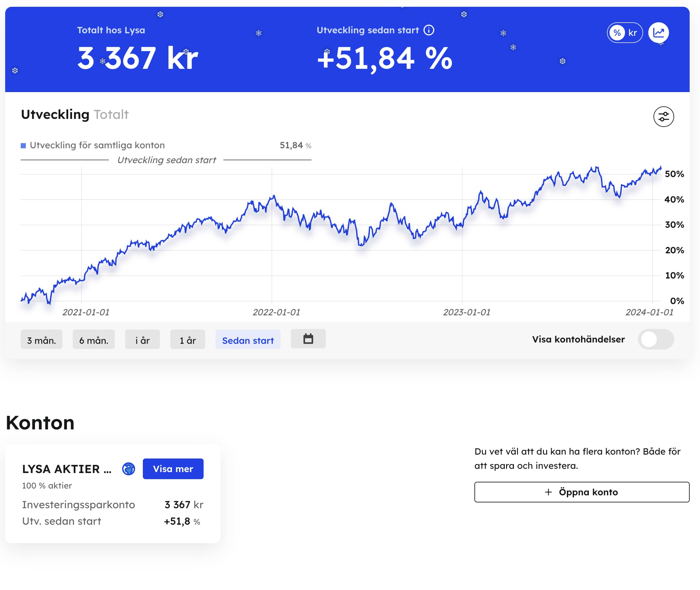
Task: Click the Konton section heading
Action: pyautogui.click(x=40, y=422)
